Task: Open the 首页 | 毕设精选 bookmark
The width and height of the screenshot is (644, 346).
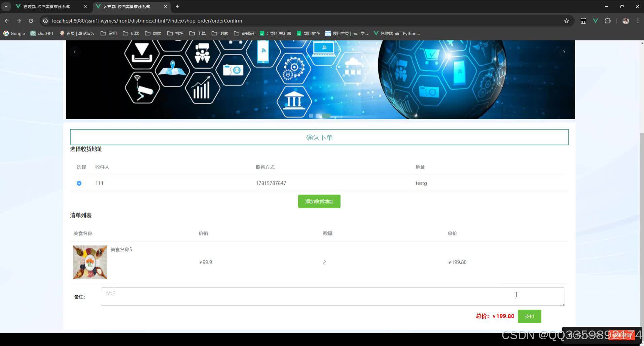Action: (77, 33)
